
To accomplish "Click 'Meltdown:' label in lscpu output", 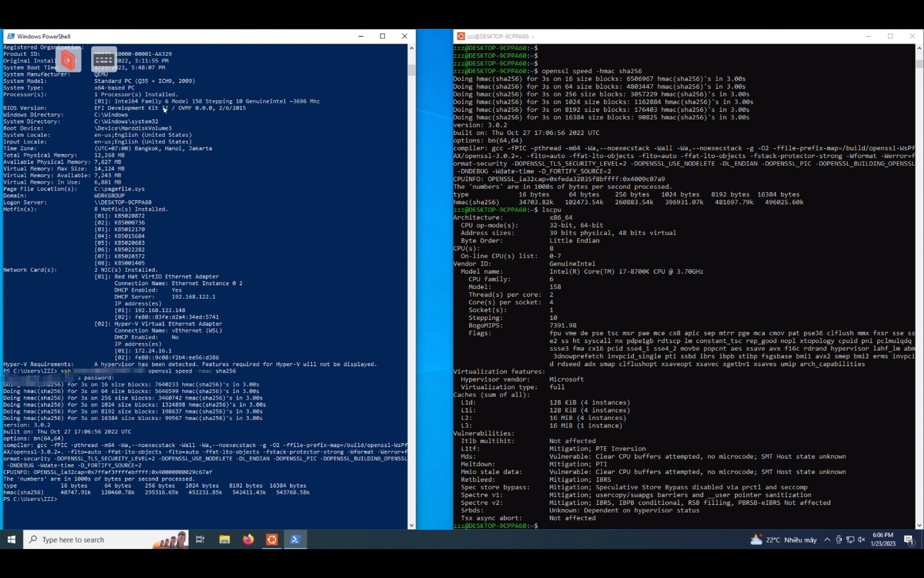I will [478, 464].
